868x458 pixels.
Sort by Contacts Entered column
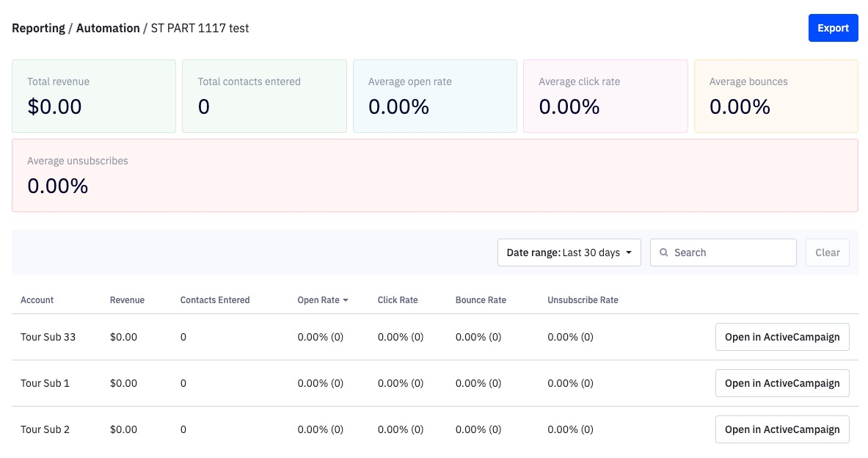(x=215, y=300)
